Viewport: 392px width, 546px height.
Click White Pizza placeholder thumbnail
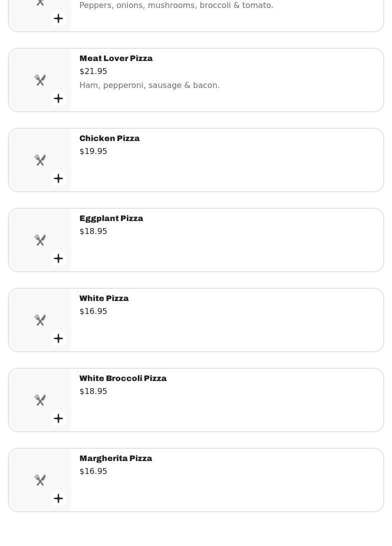pyautogui.click(x=40, y=320)
